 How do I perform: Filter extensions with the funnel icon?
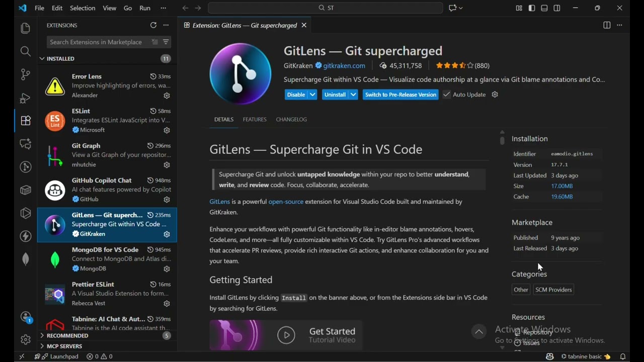pyautogui.click(x=166, y=42)
